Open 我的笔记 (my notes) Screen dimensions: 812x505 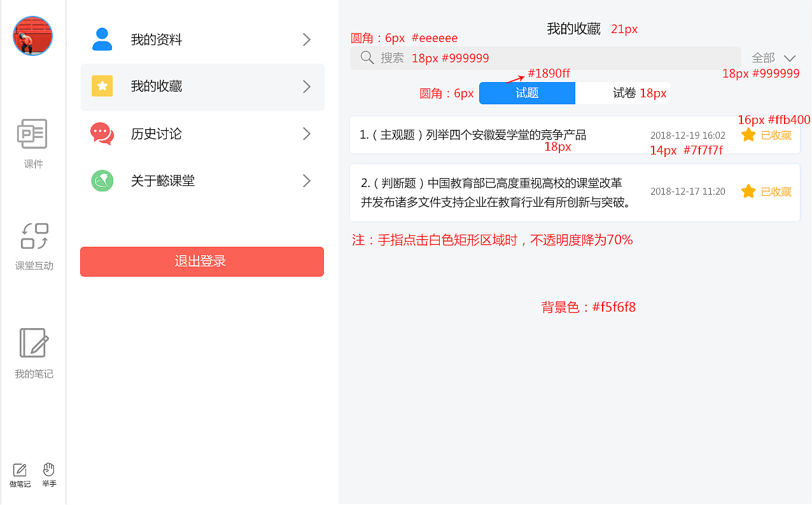[x=32, y=350]
